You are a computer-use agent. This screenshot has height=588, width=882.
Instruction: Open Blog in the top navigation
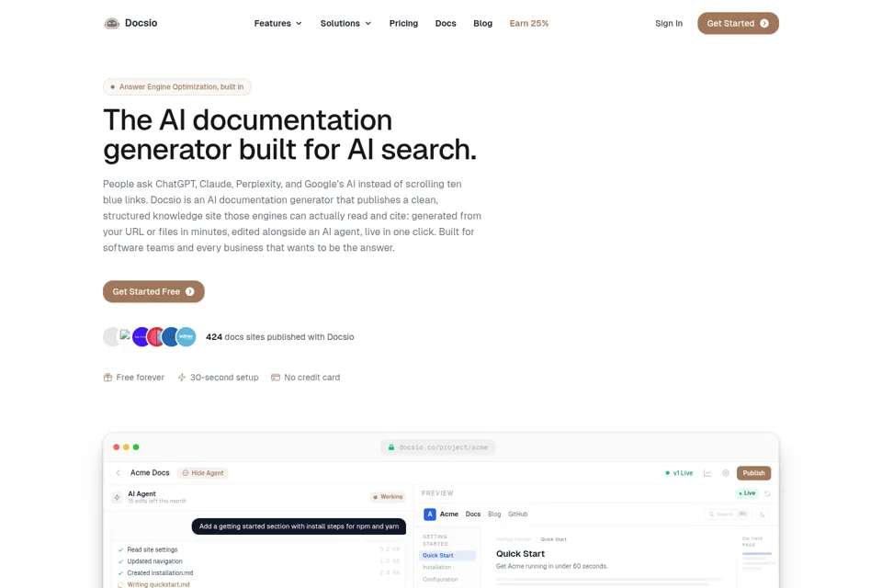coord(482,24)
